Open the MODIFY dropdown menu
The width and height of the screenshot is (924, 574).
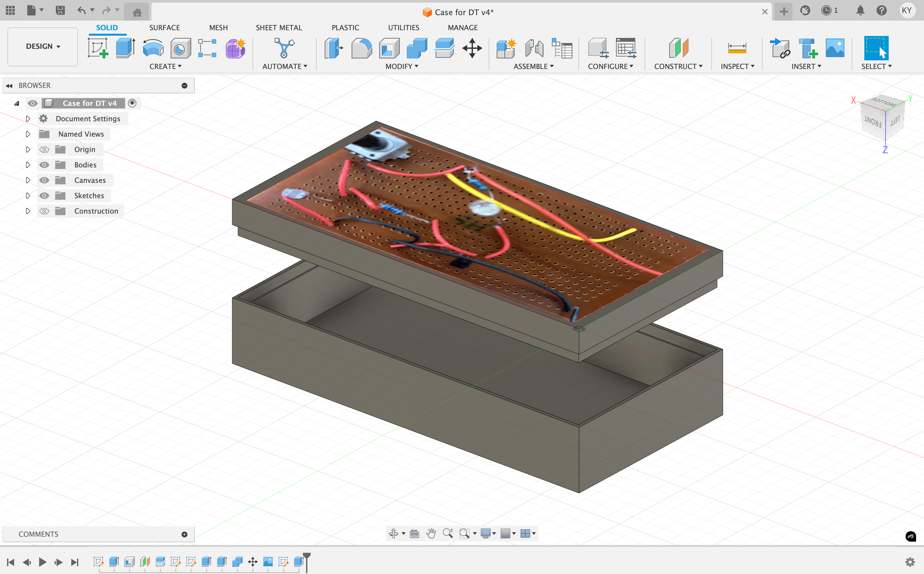tap(402, 67)
